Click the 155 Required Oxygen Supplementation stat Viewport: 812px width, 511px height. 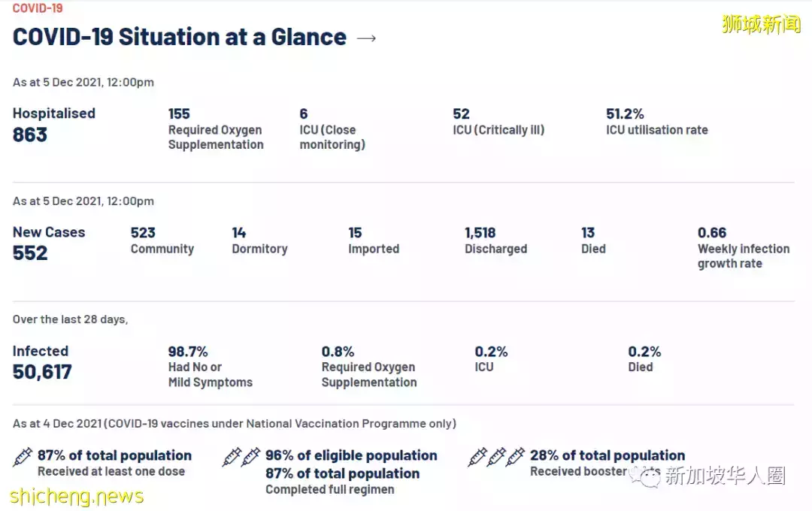pos(216,129)
